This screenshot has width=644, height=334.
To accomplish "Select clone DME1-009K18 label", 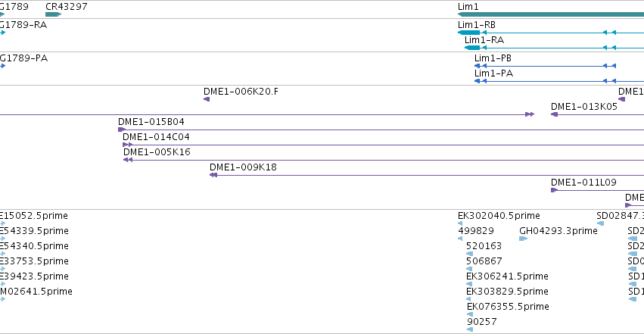I will click(243, 167).
